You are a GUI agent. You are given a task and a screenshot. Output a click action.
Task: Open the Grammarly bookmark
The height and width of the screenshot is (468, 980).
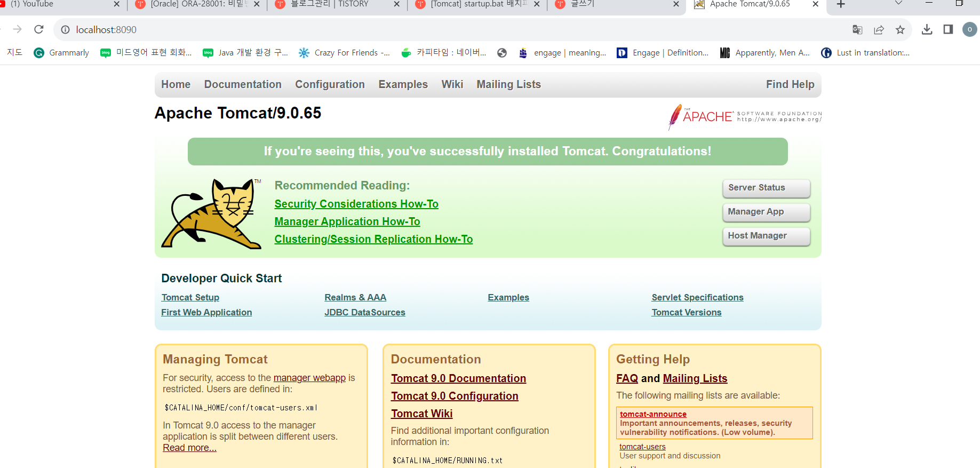[61, 53]
